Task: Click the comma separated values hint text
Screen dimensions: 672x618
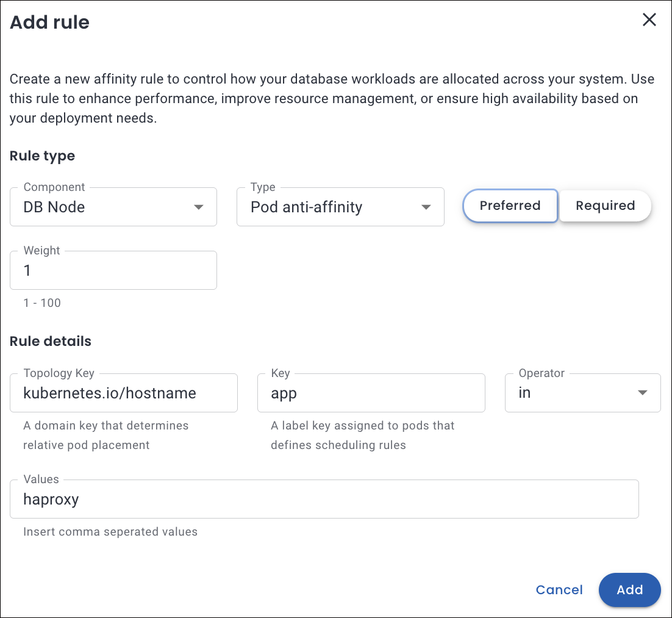Action: pos(110,531)
